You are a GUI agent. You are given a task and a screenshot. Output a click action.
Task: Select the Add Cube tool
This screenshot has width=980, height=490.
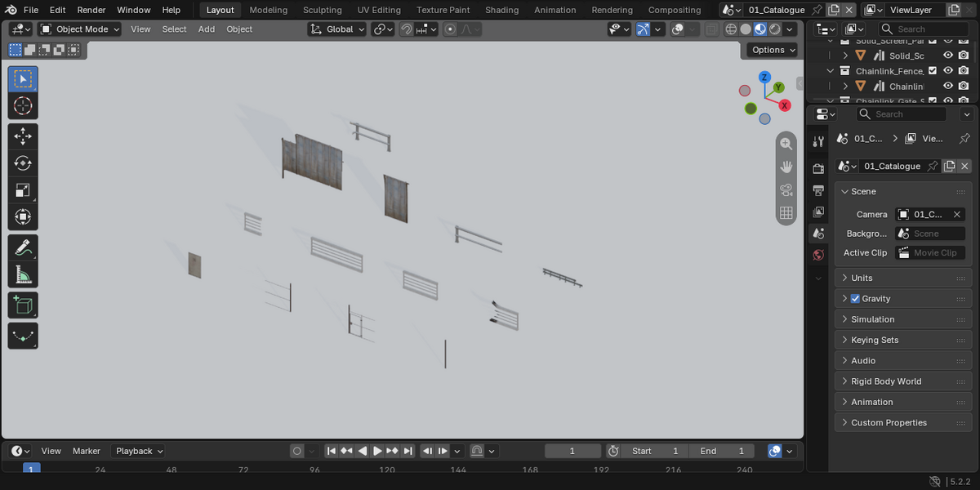(23, 305)
